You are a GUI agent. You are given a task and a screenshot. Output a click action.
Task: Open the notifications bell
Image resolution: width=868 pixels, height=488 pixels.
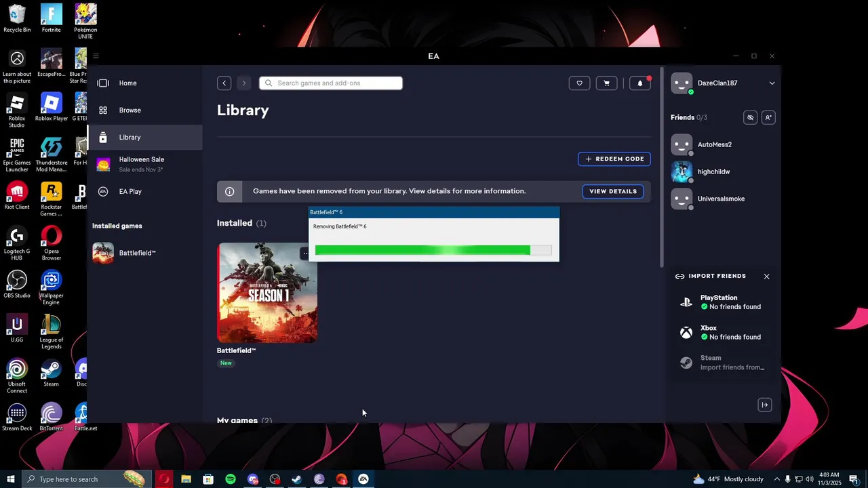tap(640, 83)
